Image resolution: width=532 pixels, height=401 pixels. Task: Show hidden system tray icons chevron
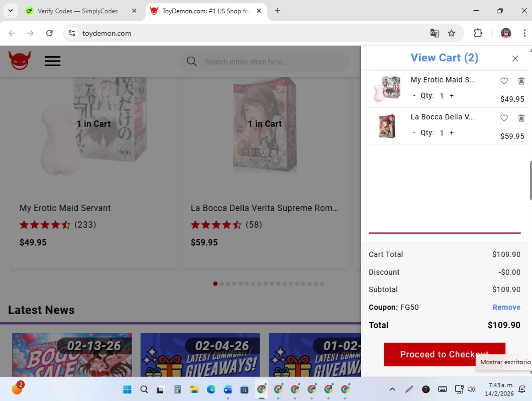coord(392,389)
